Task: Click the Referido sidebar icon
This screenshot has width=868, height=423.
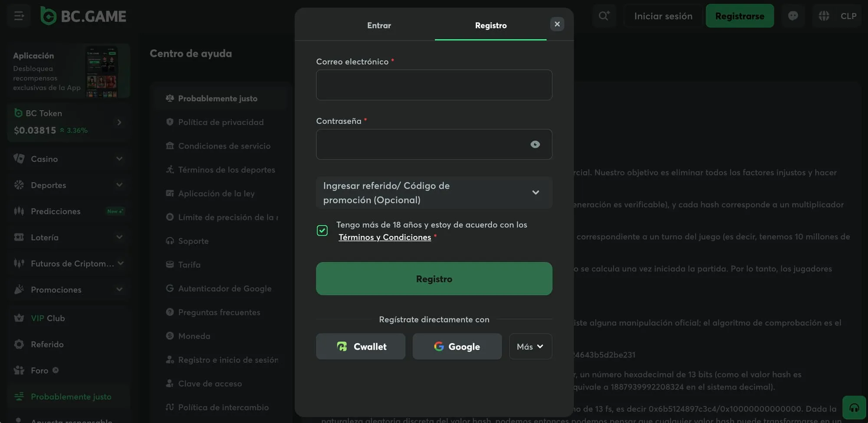Action: pos(19,344)
